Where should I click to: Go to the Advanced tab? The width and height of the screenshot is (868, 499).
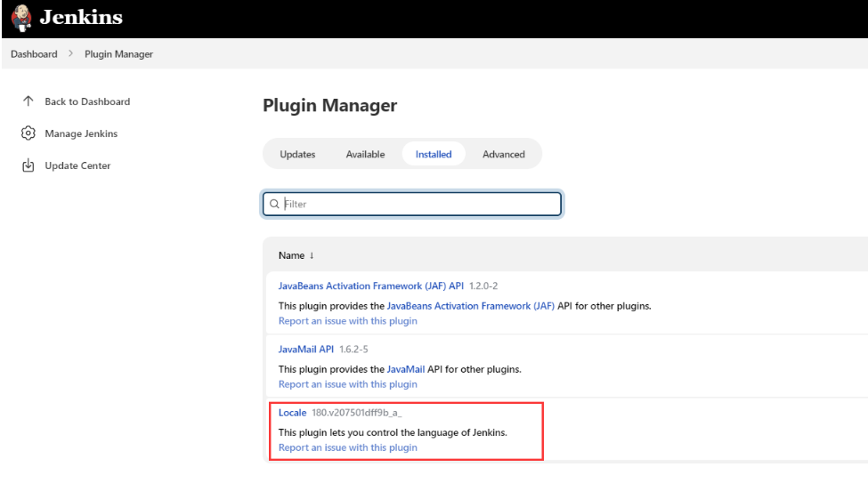point(503,154)
